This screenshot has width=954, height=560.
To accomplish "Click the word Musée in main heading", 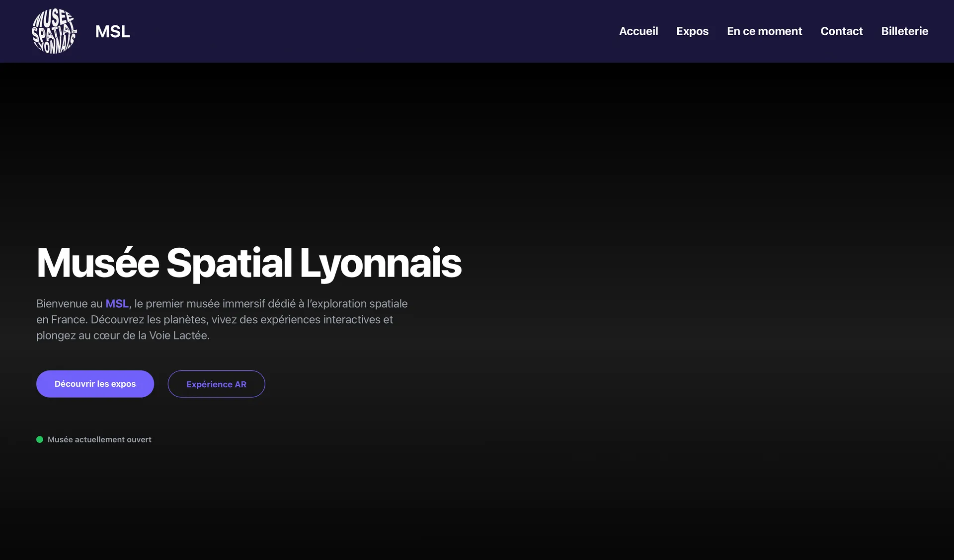I will pos(98,263).
